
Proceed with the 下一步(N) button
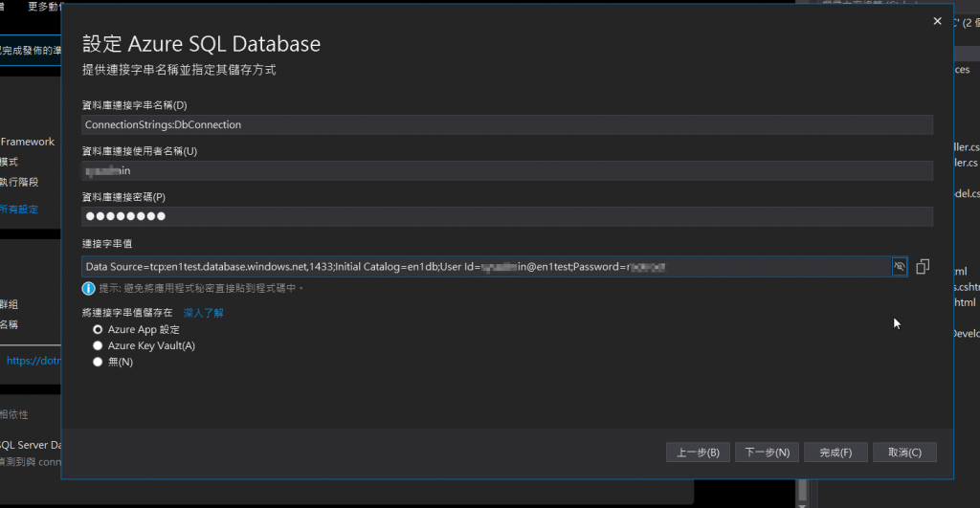pyautogui.click(x=767, y=453)
